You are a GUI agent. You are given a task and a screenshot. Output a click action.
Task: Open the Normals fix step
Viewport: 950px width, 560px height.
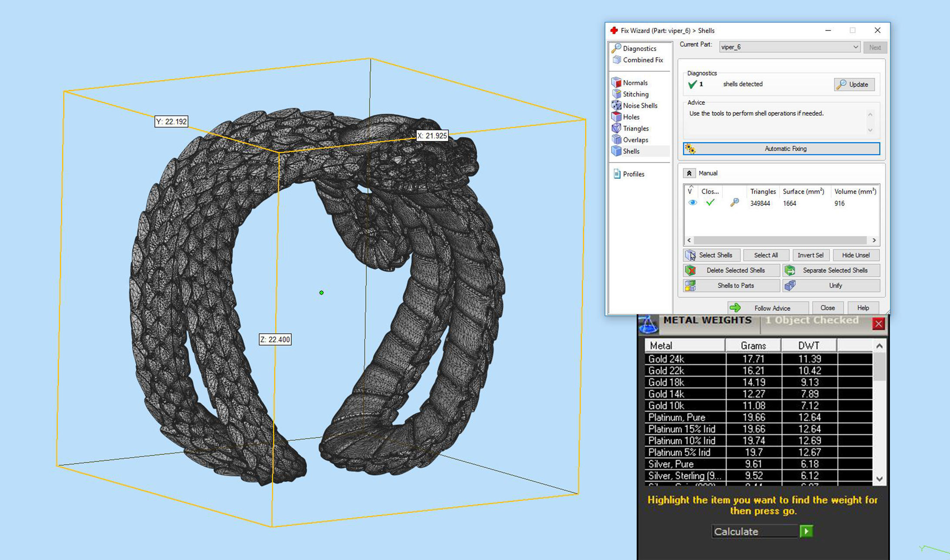(x=630, y=83)
